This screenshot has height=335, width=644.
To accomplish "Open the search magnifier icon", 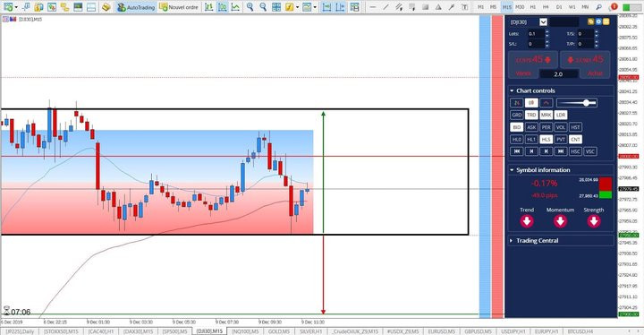I will [598, 7].
